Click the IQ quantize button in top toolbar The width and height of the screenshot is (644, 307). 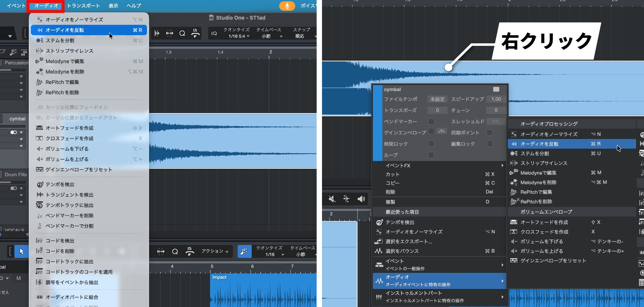pyautogui.click(x=214, y=33)
